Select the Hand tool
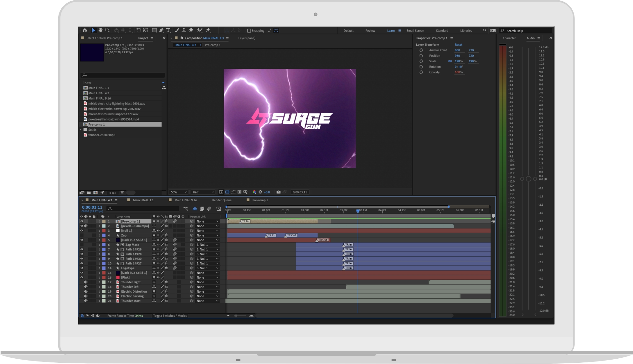 pos(100,30)
